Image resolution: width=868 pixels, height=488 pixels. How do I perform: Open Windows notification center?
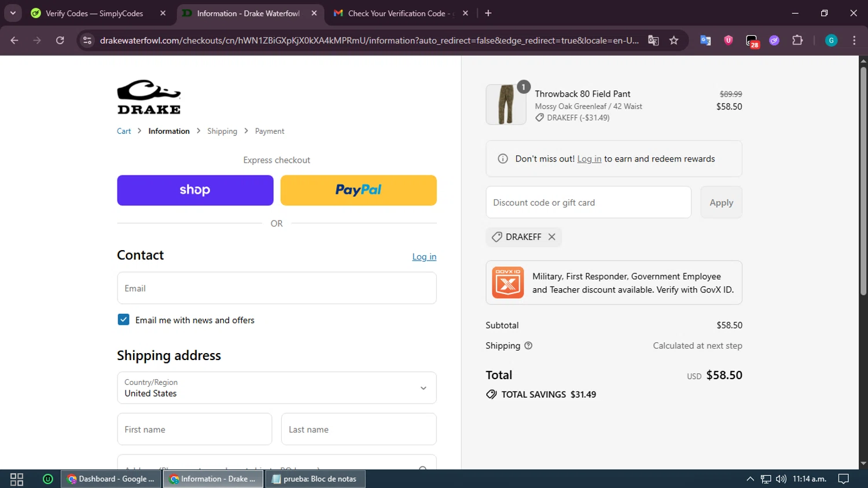[x=844, y=479]
